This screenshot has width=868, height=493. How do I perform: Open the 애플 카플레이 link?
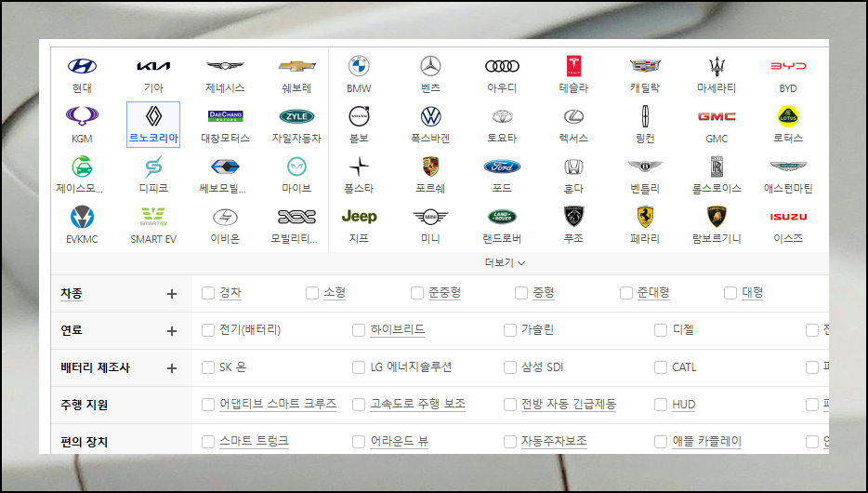pyautogui.click(x=706, y=441)
